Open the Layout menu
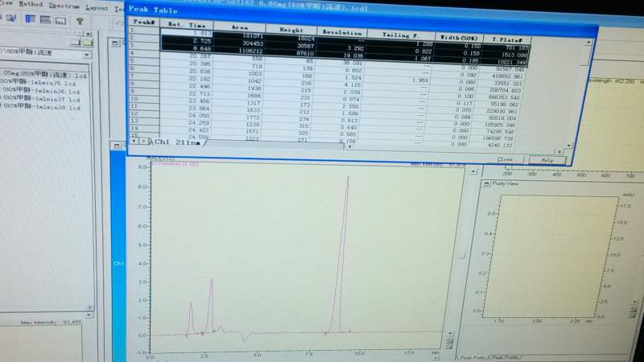 click(97, 7)
